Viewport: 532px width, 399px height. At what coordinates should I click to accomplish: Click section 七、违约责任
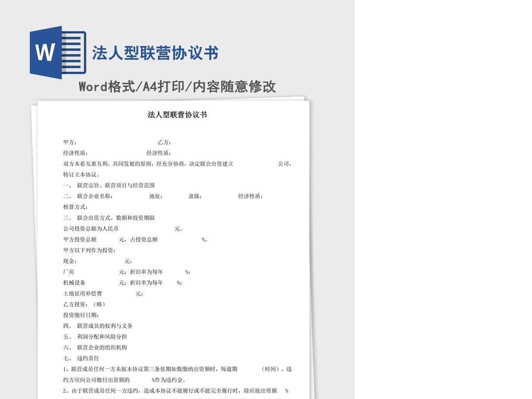click(x=81, y=358)
